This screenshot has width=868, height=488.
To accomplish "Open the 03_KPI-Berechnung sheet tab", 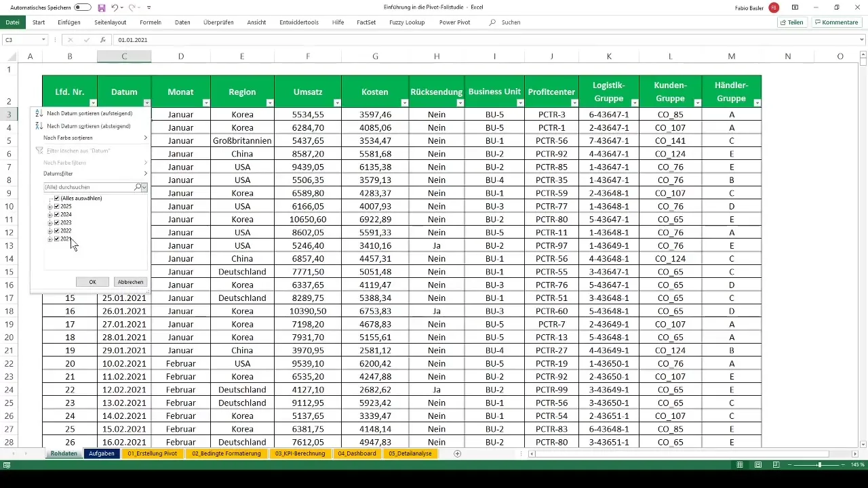I will click(300, 453).
